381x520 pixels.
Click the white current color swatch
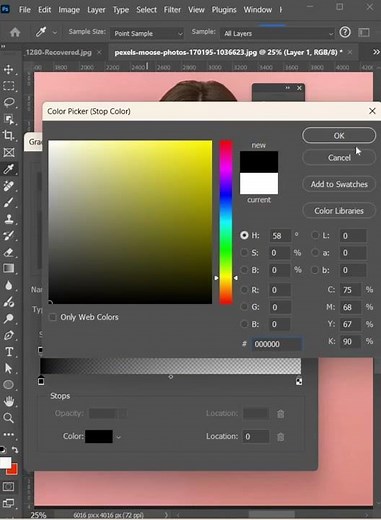click(x=259, y=183)
